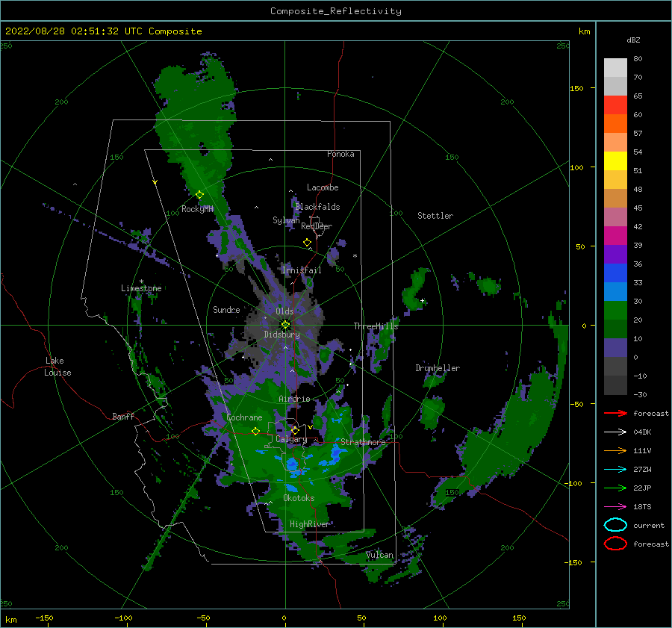Click the ThreeHills label
The width and height of the screenshot is (672, 628).
pos(376,326)
